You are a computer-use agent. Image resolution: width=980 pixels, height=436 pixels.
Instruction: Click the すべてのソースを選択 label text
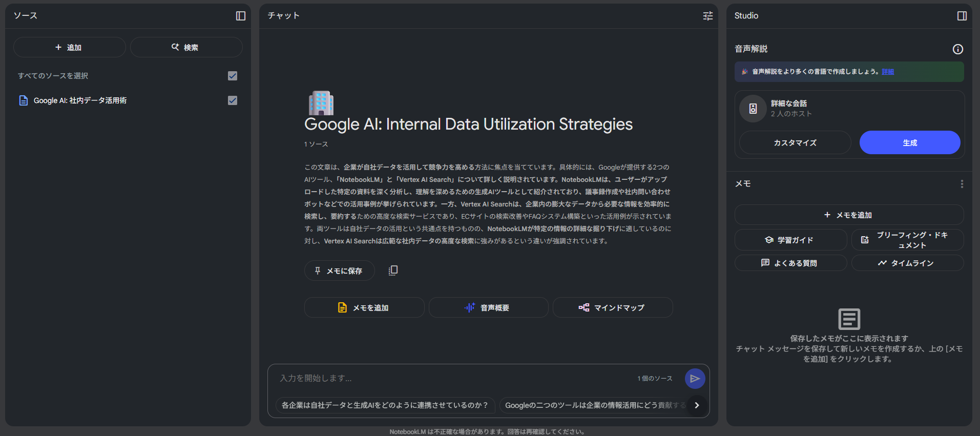click(x=53, y=76)
